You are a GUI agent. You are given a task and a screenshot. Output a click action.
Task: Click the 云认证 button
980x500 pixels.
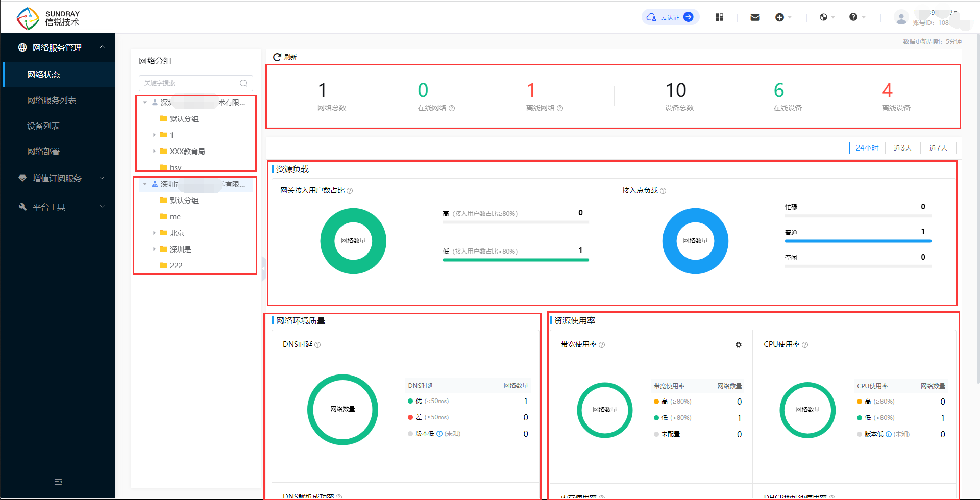click(670, 17)
